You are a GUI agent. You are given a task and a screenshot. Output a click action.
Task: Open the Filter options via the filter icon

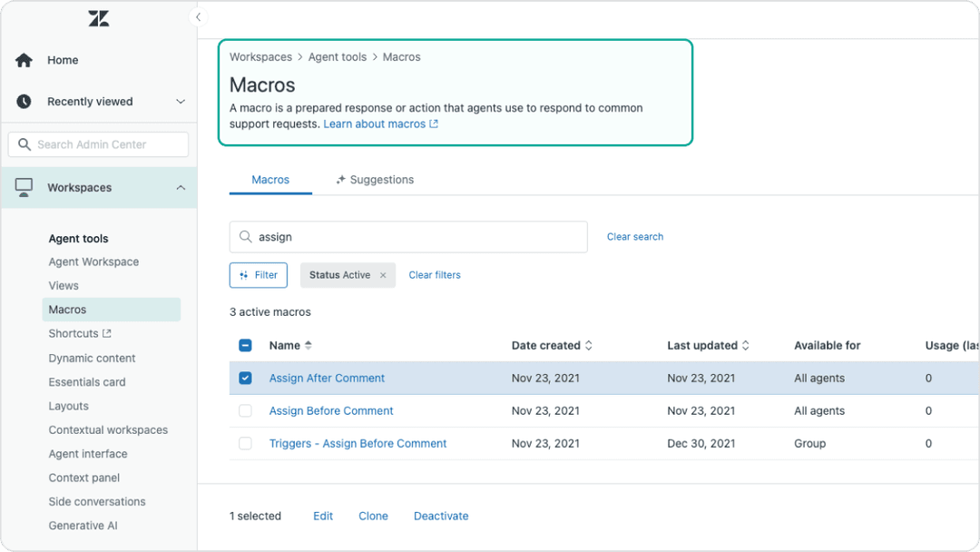(243, 275)
